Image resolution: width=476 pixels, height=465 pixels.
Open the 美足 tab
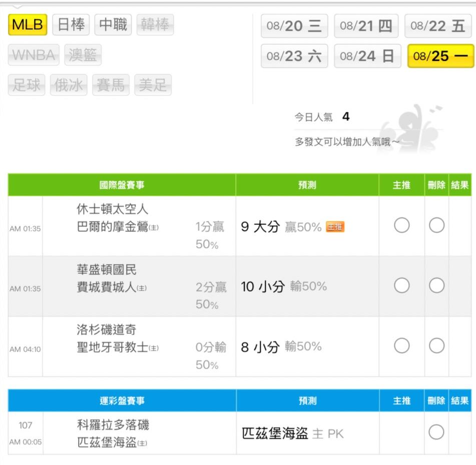pyautogui.click(x=153, y=85)
